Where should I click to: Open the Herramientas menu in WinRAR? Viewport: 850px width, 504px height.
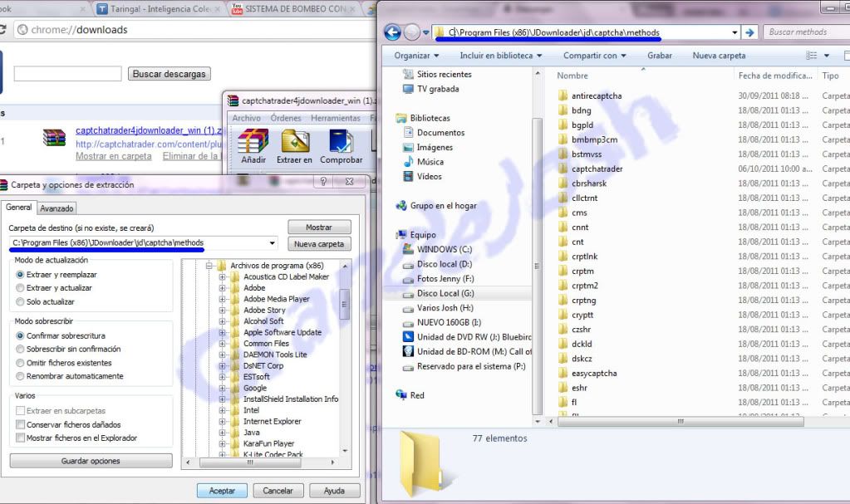335,118
